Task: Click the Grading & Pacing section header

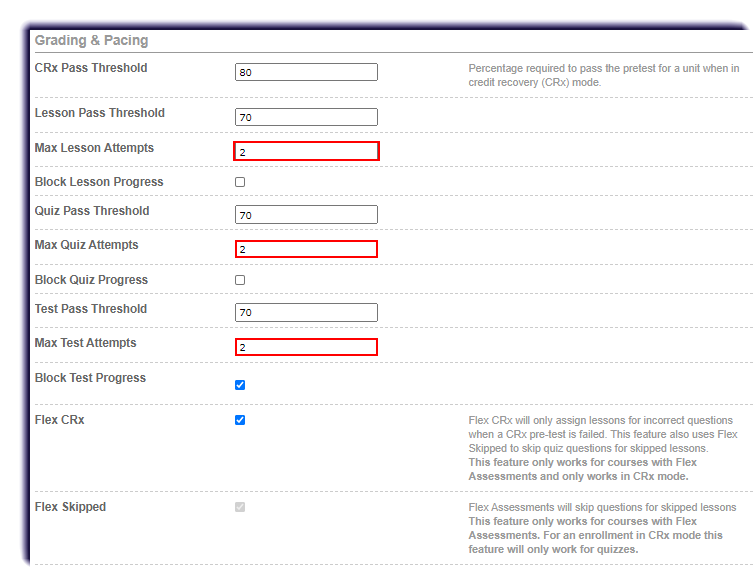Action: coord(91,41)
